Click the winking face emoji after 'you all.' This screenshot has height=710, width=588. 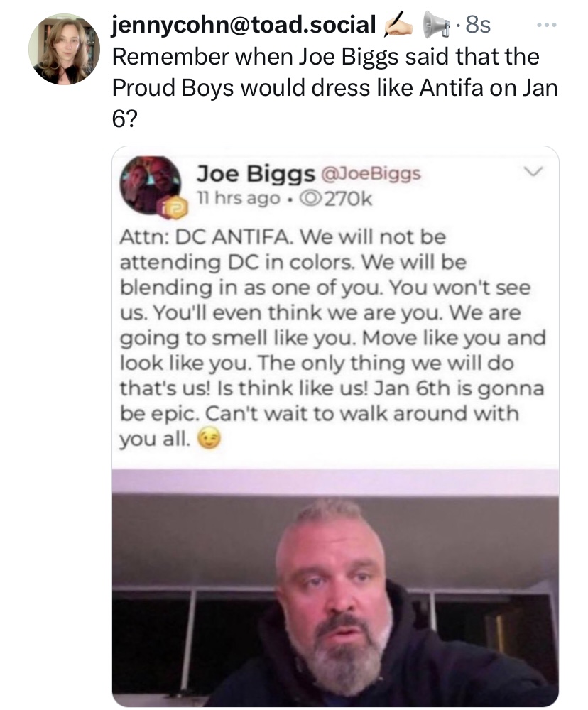click(x=208, y=438)
